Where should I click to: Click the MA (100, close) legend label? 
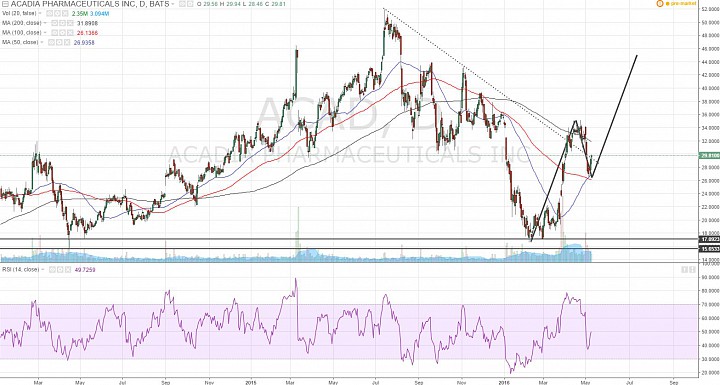click(x=21, y=33)
